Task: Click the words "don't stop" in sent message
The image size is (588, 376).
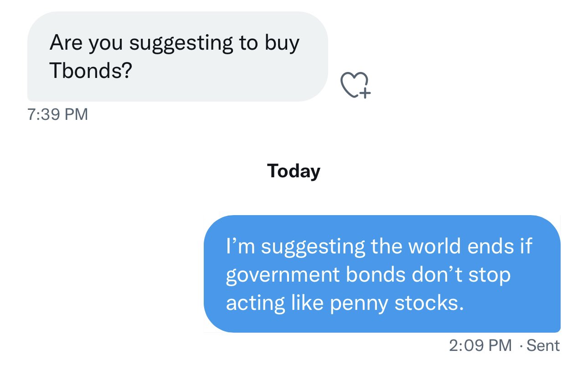Action: coord(460,276)
